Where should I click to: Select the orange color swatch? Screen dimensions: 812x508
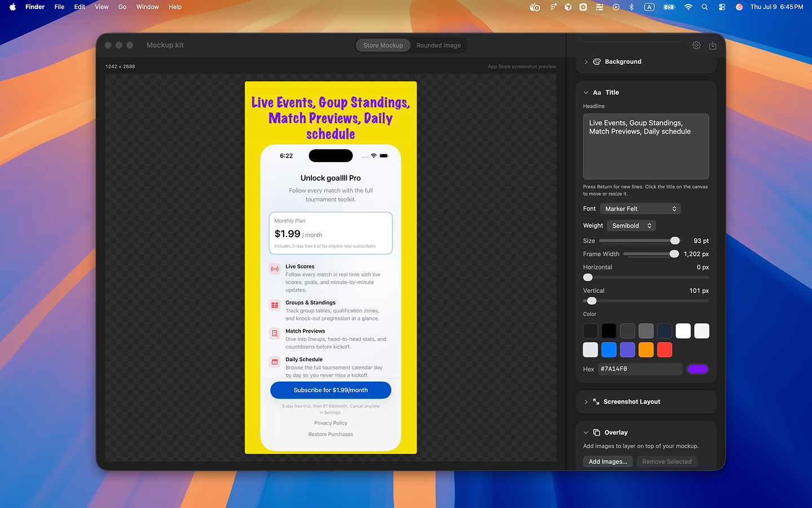pos(646,350)
